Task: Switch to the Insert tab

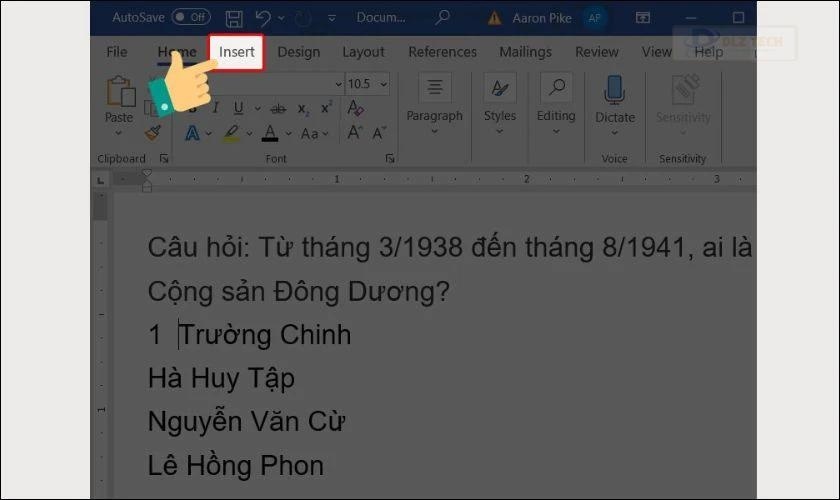Action: coord(236,52)
